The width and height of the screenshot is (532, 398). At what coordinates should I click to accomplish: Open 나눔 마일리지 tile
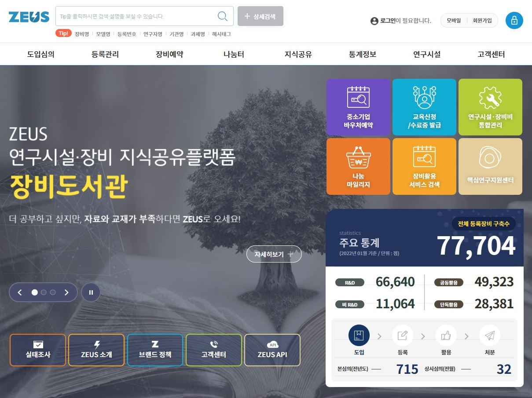[x=358, y=166]
